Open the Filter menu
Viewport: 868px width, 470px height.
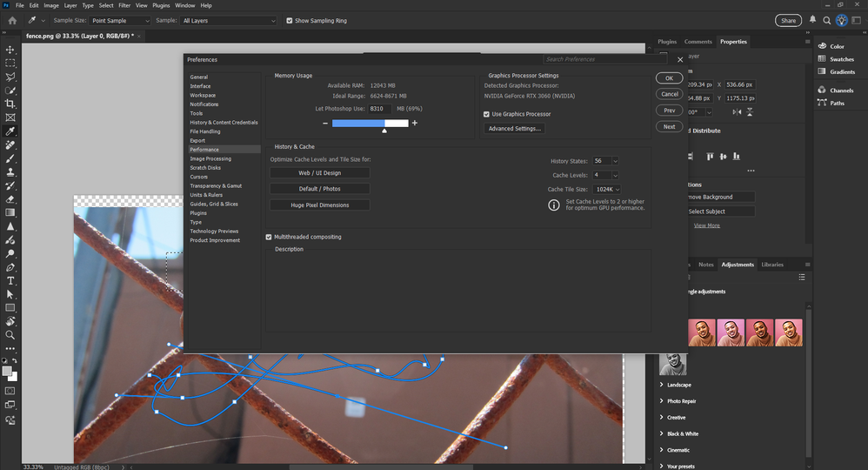click(124, 5)
